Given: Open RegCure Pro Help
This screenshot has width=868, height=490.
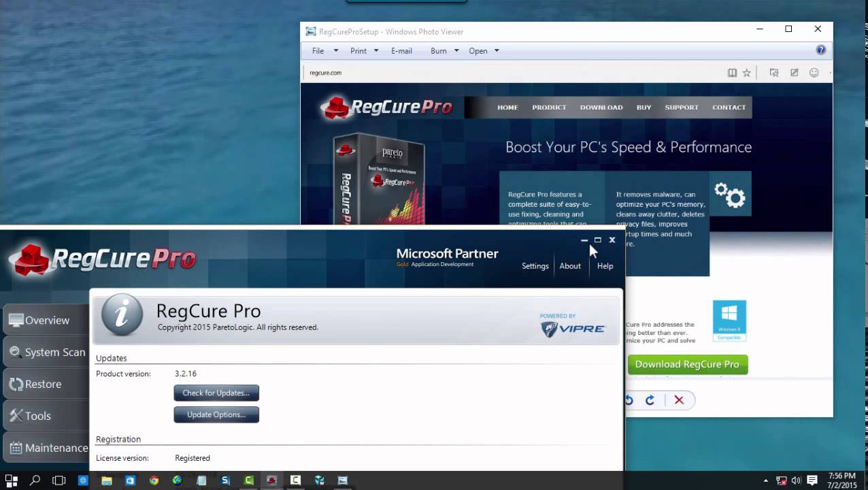Looking at the screenshot, I should click(x=605, y=266).
